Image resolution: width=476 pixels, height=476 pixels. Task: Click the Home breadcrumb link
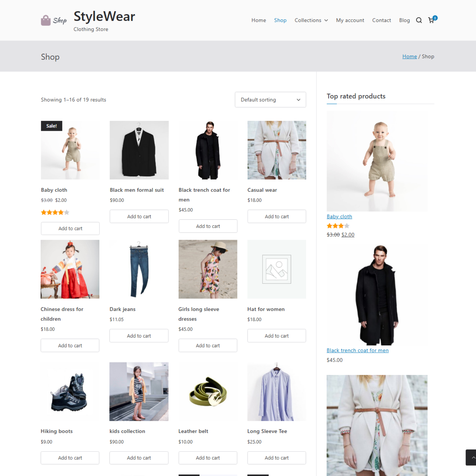(409, 56)
